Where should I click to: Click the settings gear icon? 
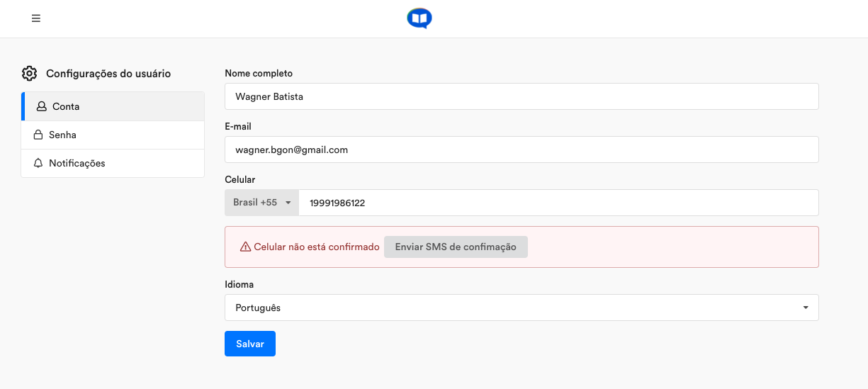(29, 73)
